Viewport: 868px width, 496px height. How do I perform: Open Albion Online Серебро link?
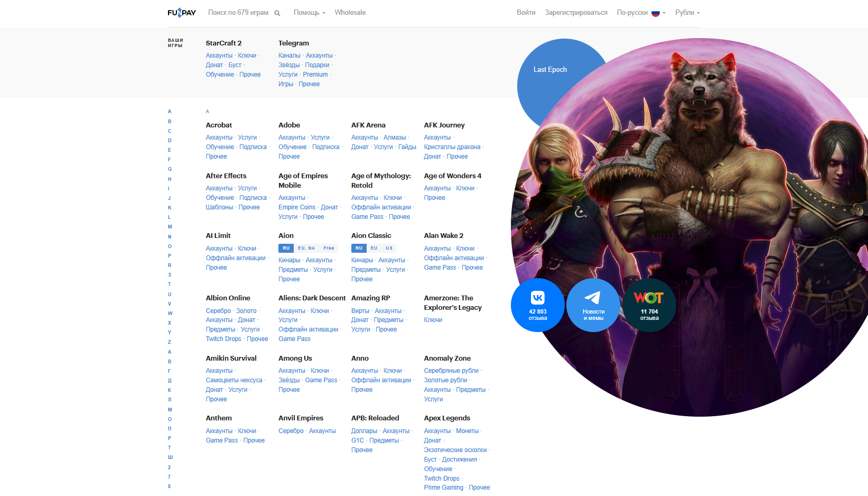click(x=218, y=311)
